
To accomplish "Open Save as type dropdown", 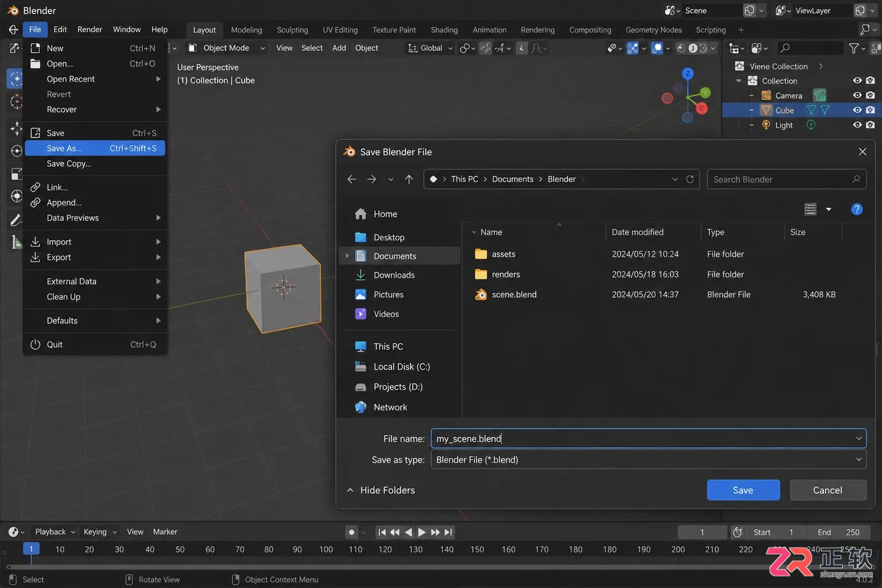I will [x=649, y=459].
